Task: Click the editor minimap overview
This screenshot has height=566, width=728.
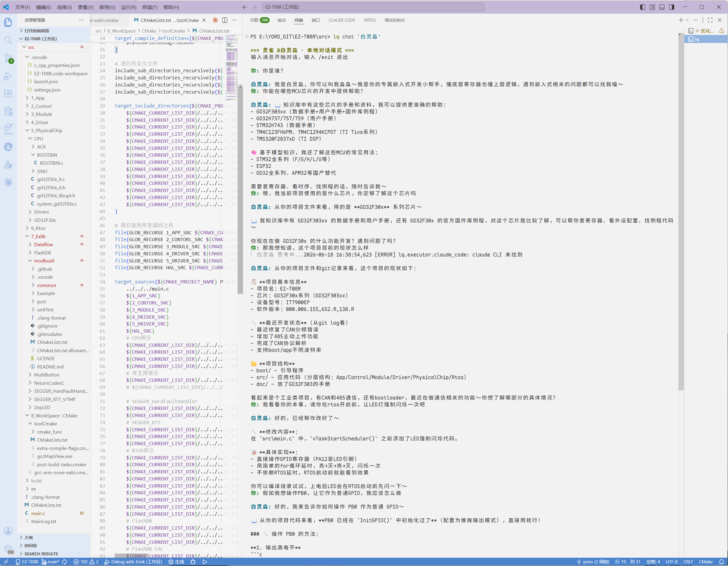Action: (x=231, y=68)
